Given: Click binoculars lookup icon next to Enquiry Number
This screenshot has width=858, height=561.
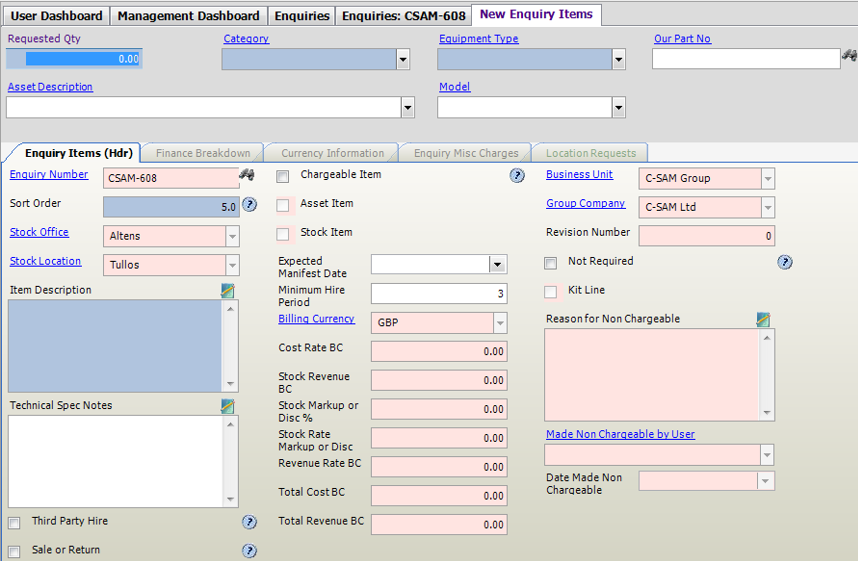Looking at the screenshot, I should (246, 176).
